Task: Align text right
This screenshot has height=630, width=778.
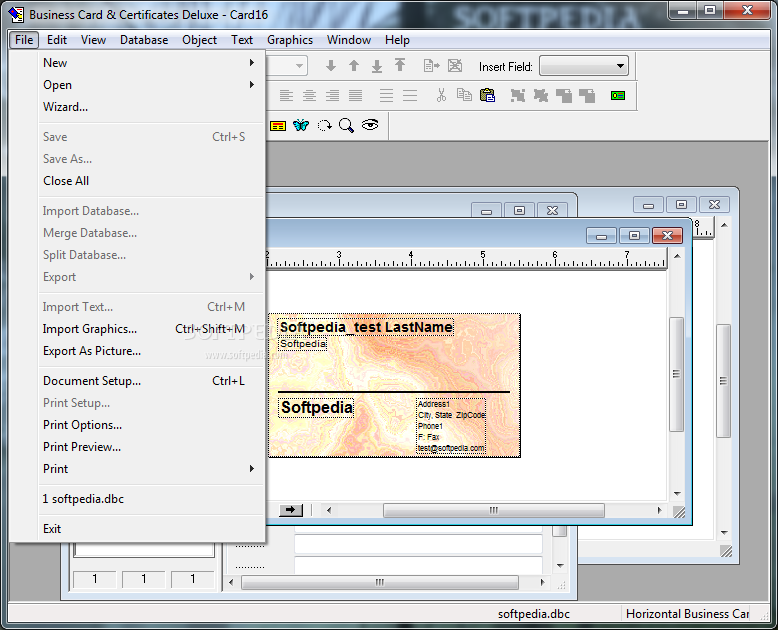Action: 332,95
